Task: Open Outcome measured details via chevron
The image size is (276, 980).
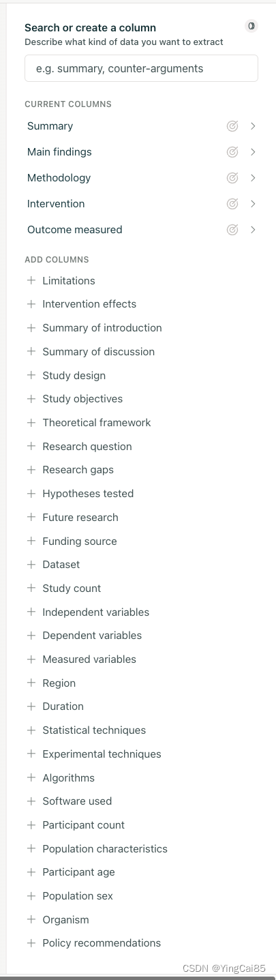Action: tap(253, 230)
